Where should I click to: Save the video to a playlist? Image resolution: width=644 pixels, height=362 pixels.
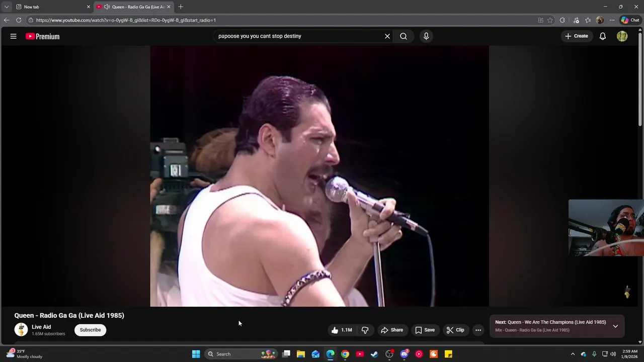click(425, 330)
